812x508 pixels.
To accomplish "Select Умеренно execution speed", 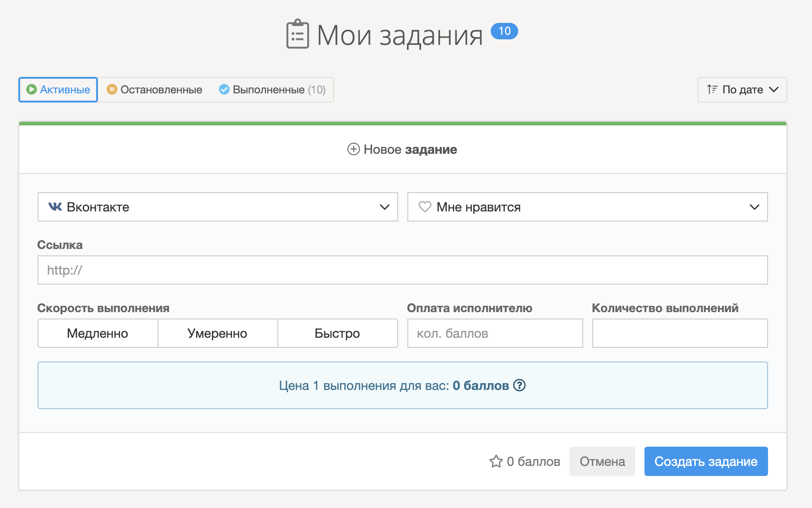I will click(217, 333).
